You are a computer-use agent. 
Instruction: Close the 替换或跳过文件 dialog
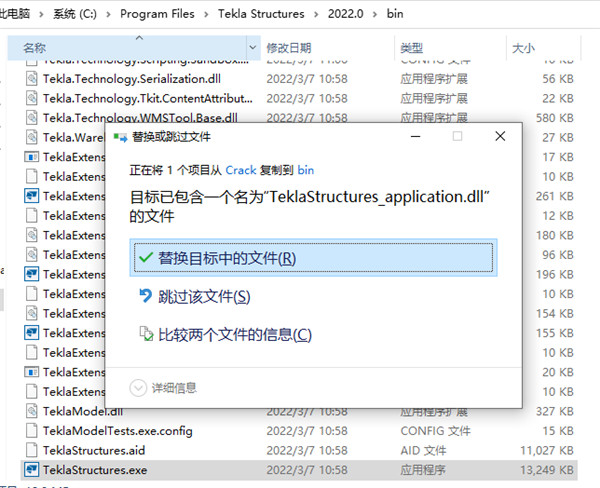click(498, 136)
